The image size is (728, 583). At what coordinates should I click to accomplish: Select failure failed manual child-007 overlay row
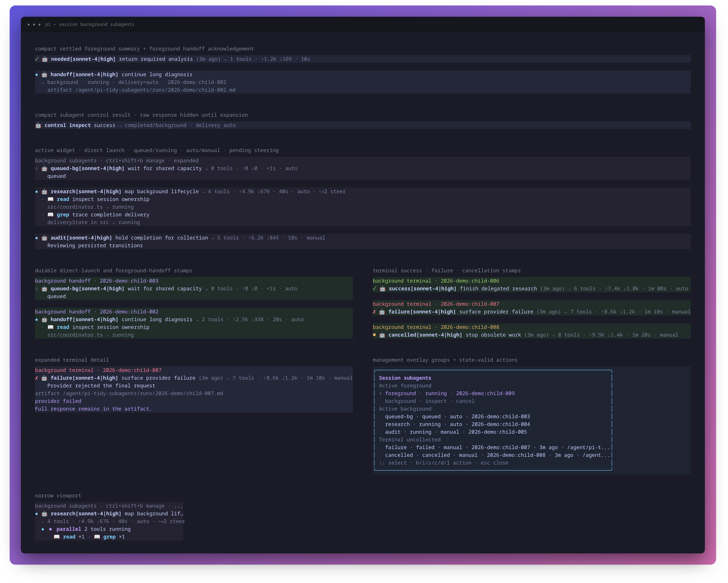[x=497, y=447]
